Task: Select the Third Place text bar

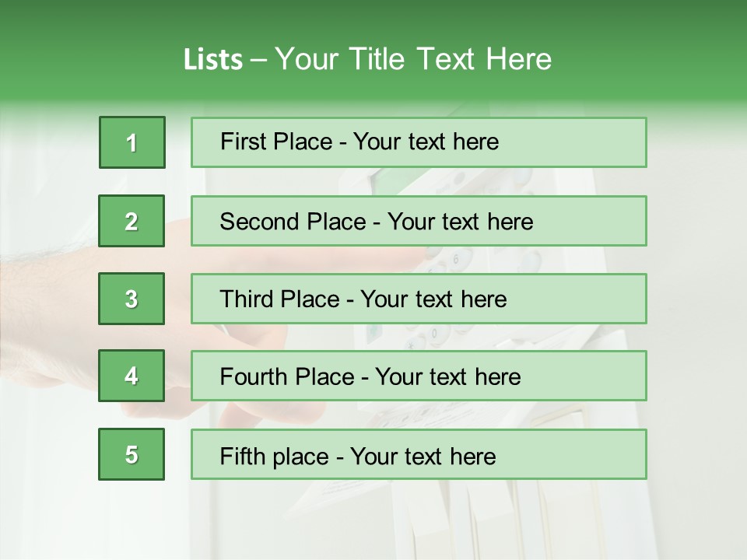Action: point(419,299)
